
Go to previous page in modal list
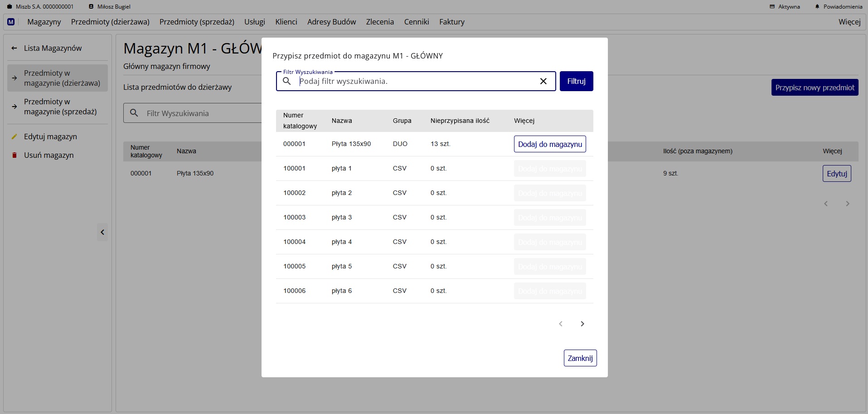[x=561, y=324]
